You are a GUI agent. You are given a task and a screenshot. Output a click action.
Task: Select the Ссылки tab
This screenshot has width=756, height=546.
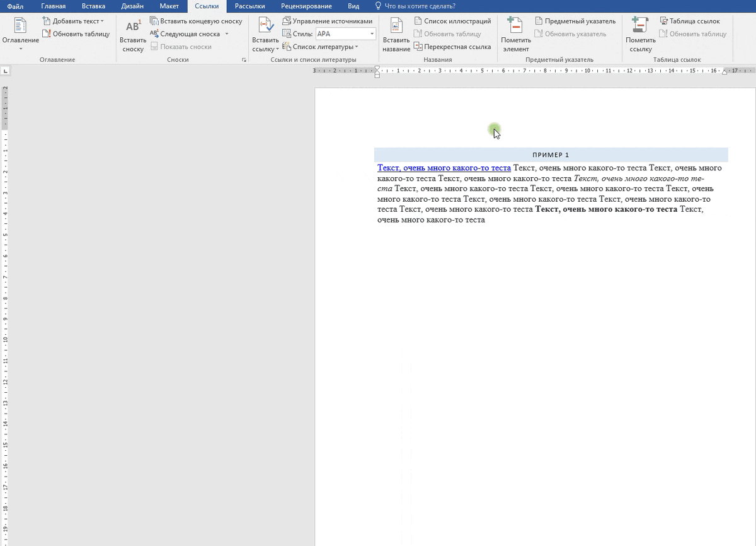207,6
